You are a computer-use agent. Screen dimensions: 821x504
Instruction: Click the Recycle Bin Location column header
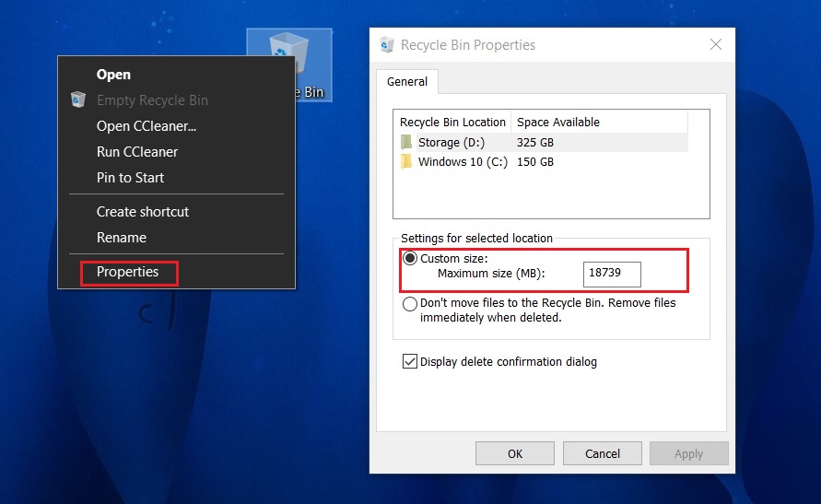point(453,122)
